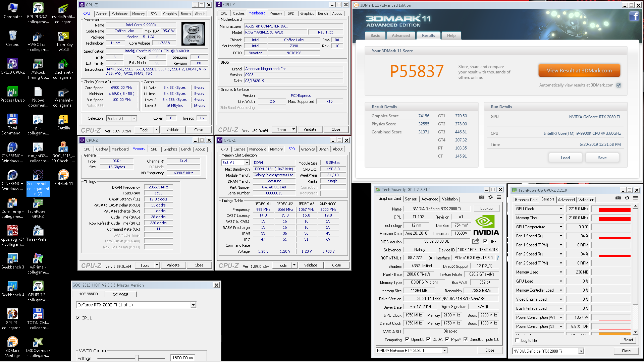Viewport: 644px width, 362px height.
Task: Toggle DirectCompute 5.0 checkbox
Action: pyautogui.click(x=466, y=339)
